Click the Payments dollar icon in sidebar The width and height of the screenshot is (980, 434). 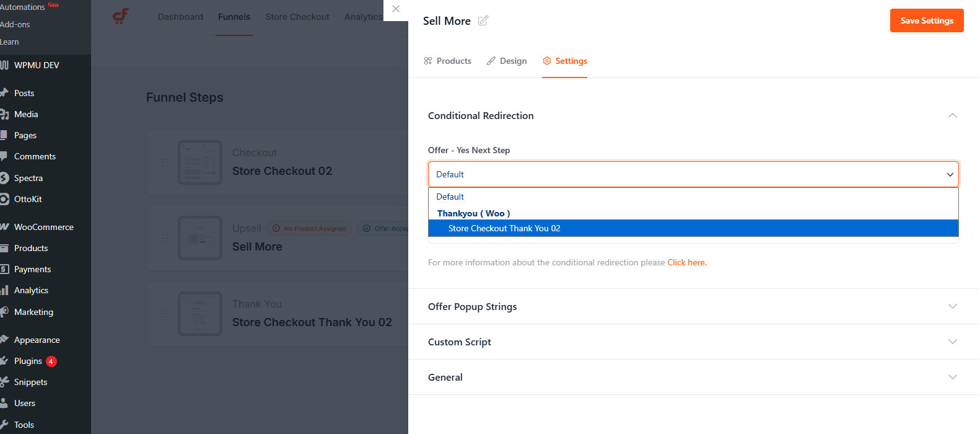click(4, 269)
